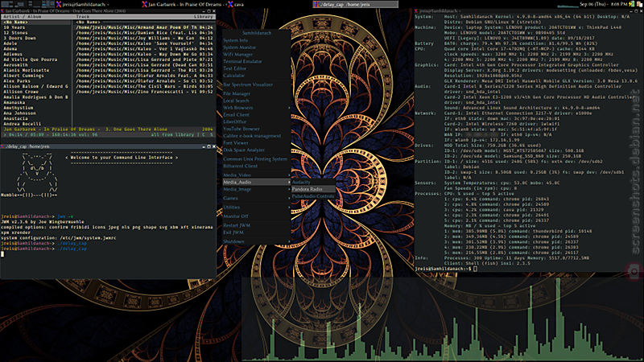Screen dimensions: 644x362
Task: Start Bar Spectrum Visualizer entry
Action: click(x=256, y=84)
